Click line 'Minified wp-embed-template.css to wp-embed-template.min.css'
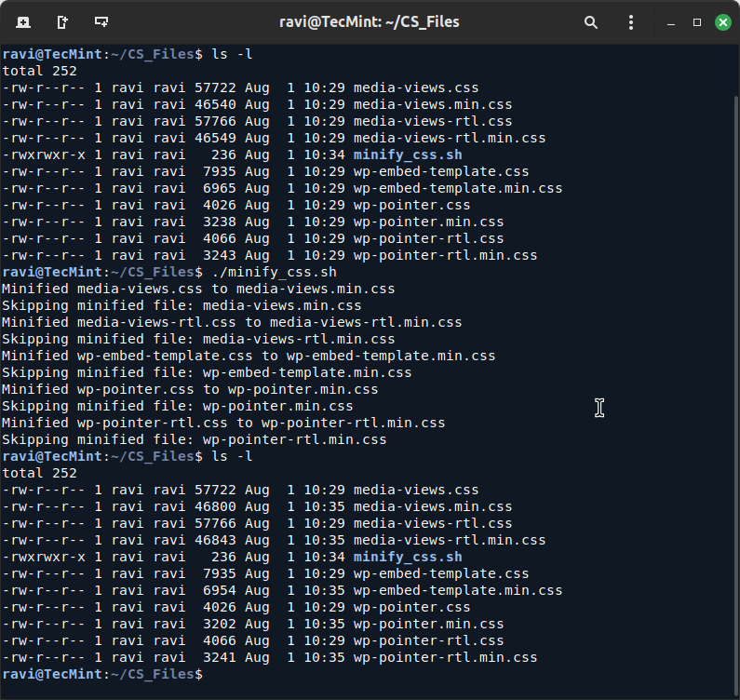The height and width of the screenshot is (700, 740). tap(249, 356)
